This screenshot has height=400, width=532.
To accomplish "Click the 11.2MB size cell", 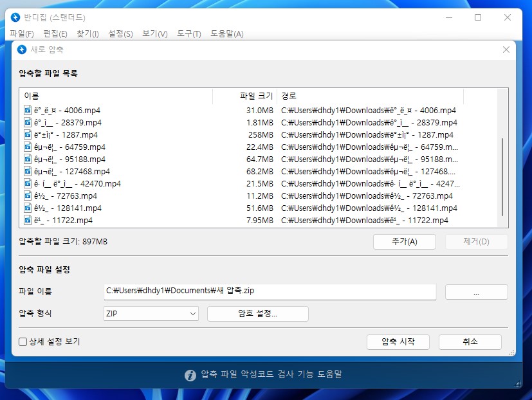I will pos(259,195).
